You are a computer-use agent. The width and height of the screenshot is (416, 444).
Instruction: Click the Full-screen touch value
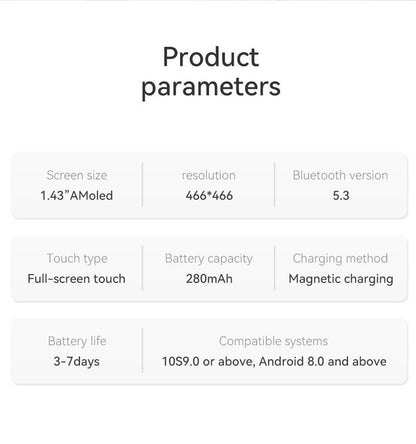76,279
